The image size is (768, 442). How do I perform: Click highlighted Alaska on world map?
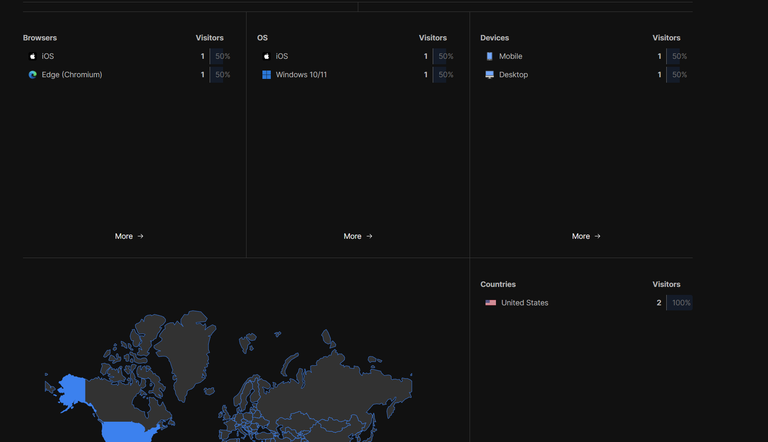click(x=73, y=391)
